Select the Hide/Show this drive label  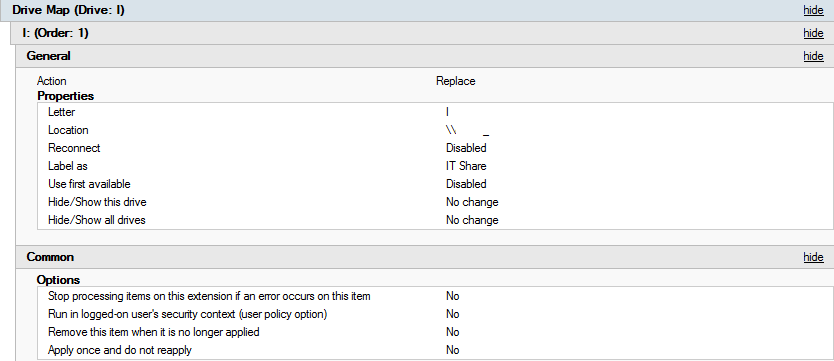97,202
